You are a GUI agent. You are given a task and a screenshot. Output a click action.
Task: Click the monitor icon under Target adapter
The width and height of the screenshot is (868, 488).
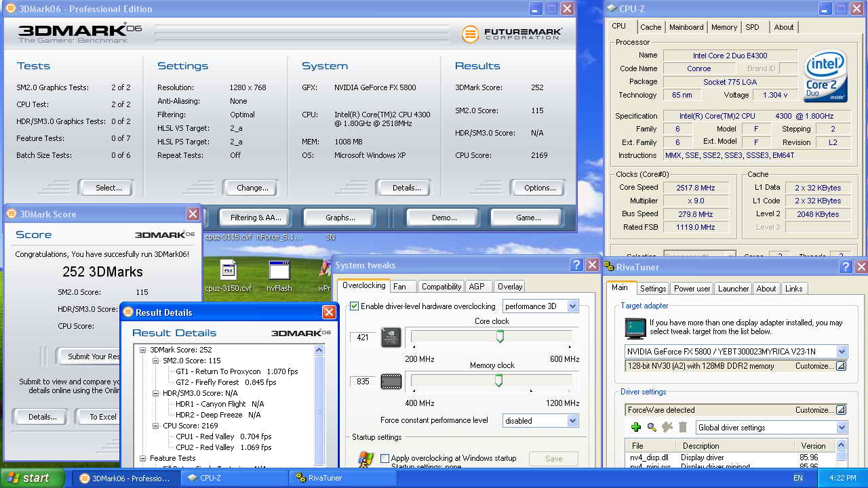click(x=635, y=329)
